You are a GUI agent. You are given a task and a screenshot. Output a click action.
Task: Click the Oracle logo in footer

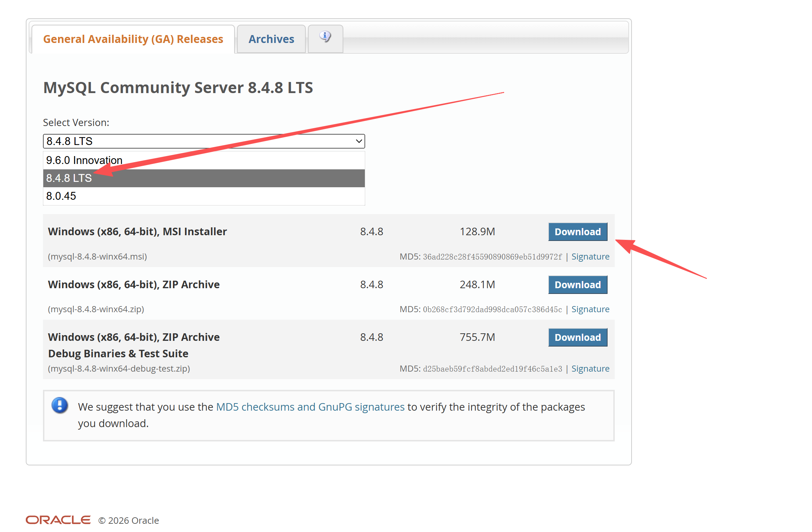click(x=58, y=520)
